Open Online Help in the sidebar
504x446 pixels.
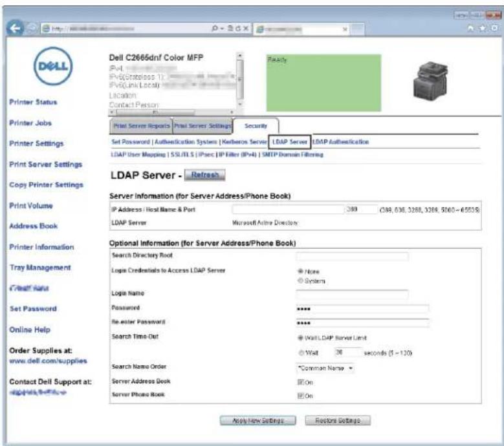(30, 330)
